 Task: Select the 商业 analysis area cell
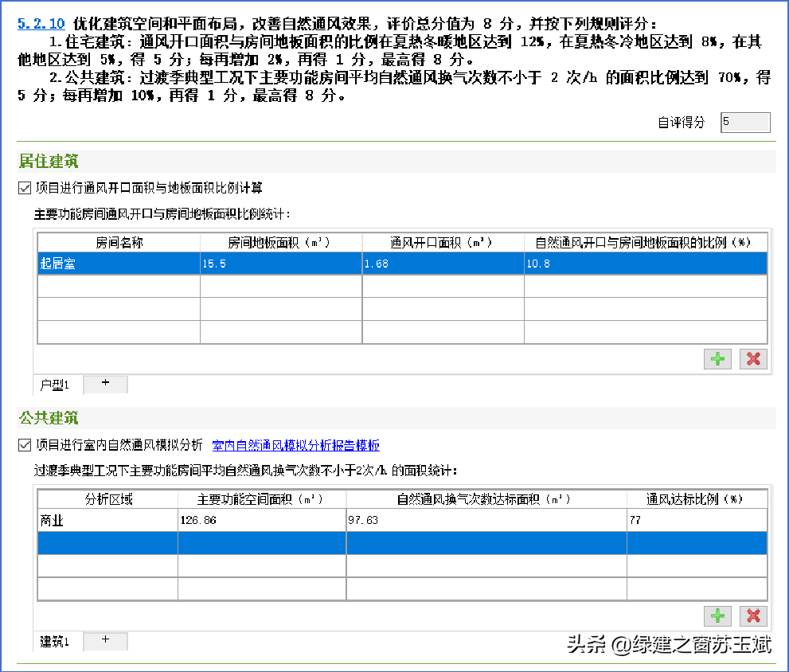[107, 520]
